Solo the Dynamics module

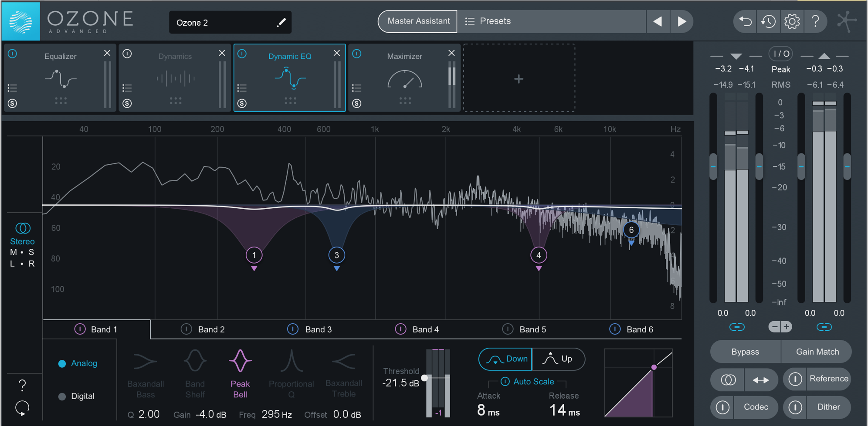coord(127,103)
